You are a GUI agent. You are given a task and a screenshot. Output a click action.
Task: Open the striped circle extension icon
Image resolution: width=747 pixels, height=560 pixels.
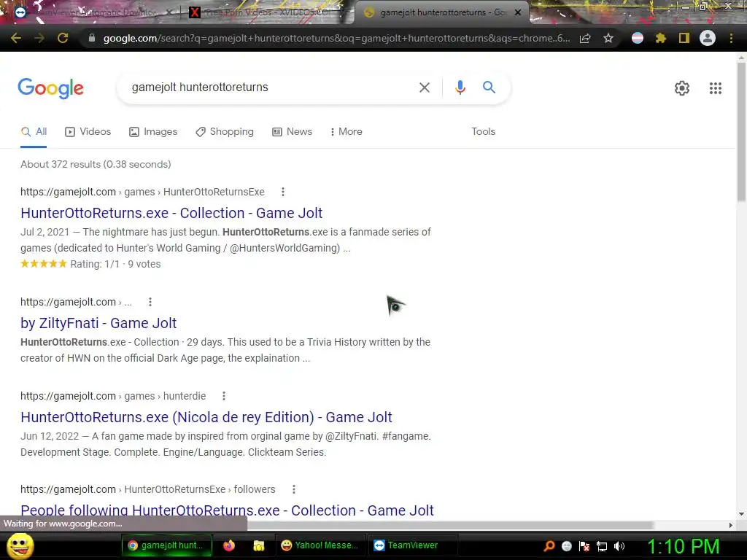[638, 38]
